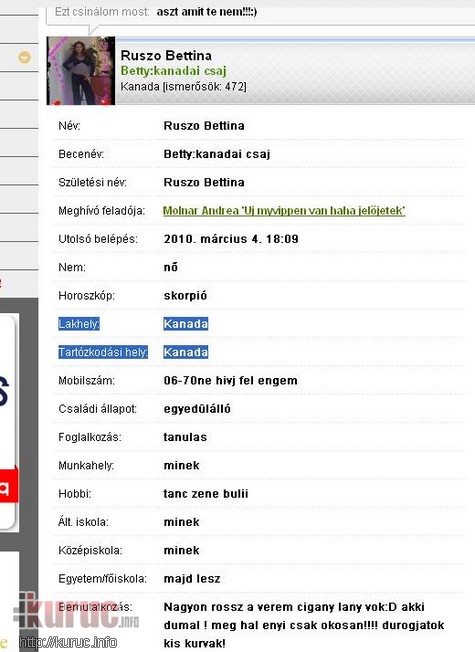The height and width of the screenshot is (652, 475).
Task: Open Ruszo Bettina's profile photo thumbnail
Action: (x=81, y=70)
